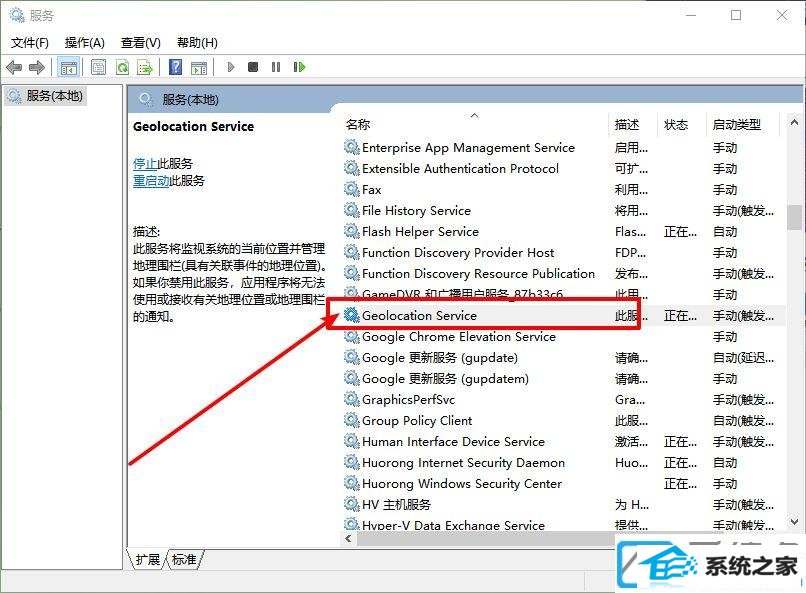Click the Stop service square icon
Viewport: 806px width, 593px height.
tap(253, 67)
